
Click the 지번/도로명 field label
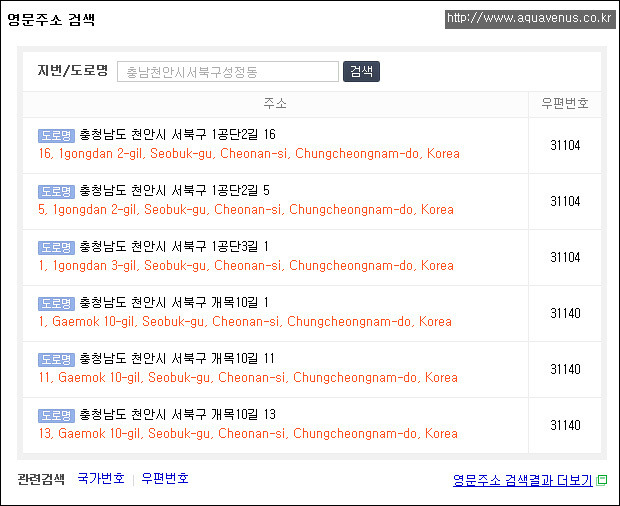coord(73,71)
